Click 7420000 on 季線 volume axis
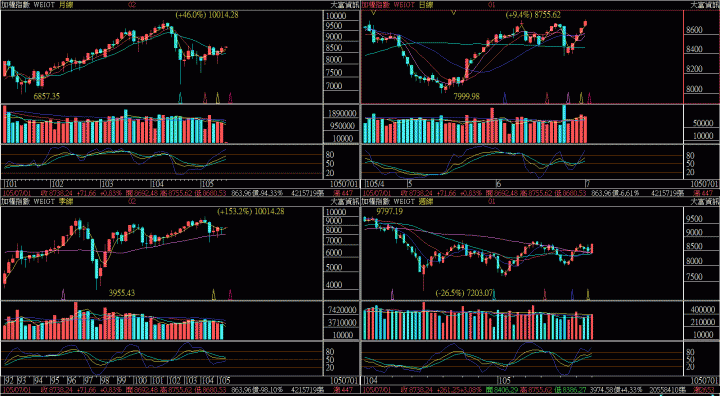 point(341,310)
